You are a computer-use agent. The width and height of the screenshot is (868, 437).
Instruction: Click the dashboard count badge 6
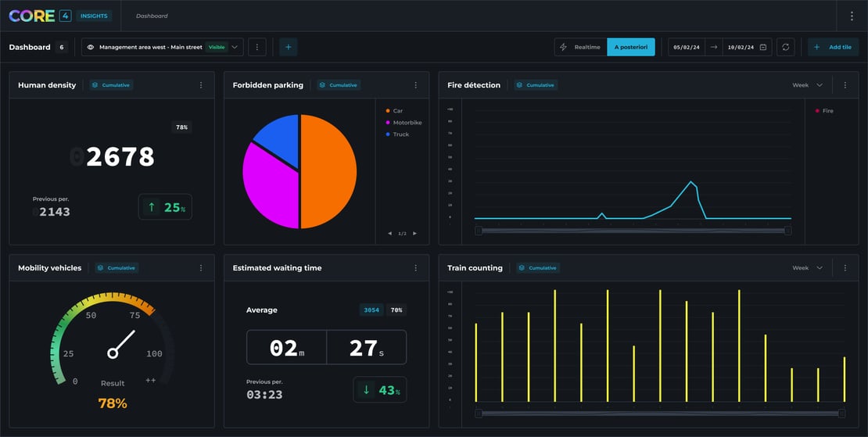coord(62,47)
